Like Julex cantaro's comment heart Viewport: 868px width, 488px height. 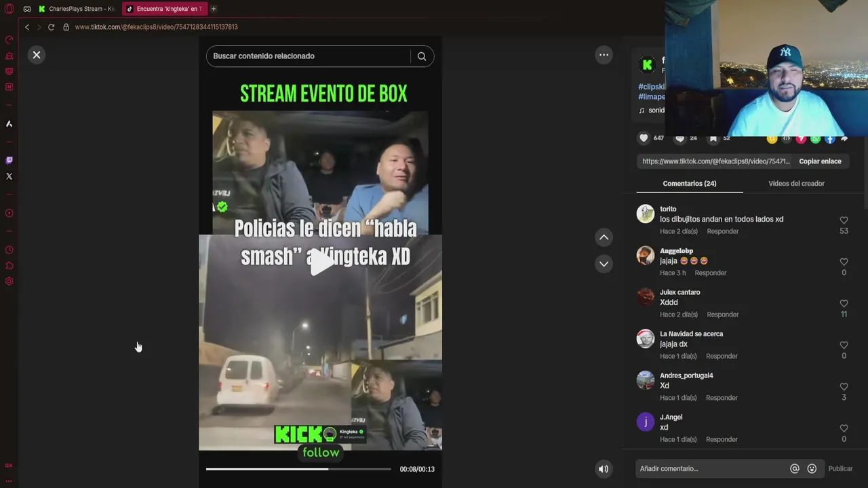tap(844, 304)
